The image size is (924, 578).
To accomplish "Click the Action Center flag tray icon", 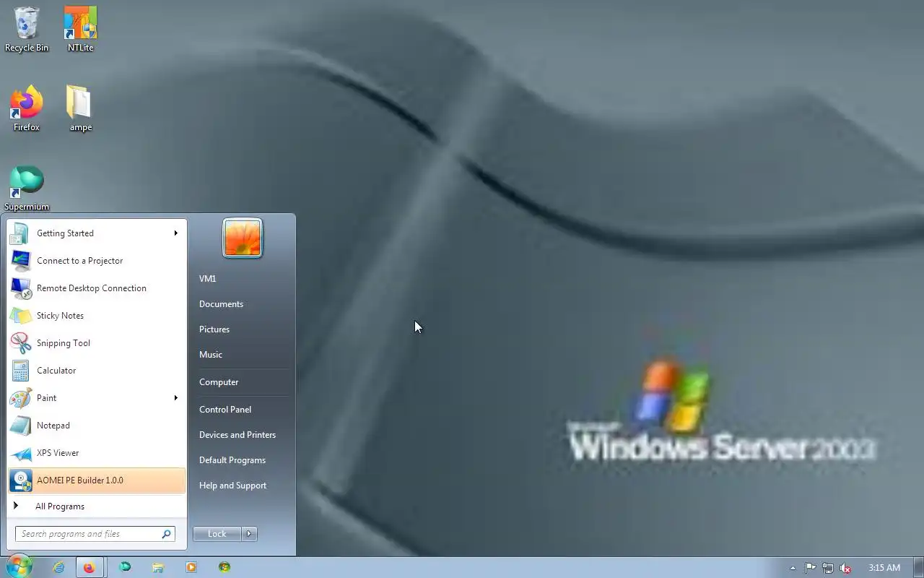I will [x=810, y=568].
